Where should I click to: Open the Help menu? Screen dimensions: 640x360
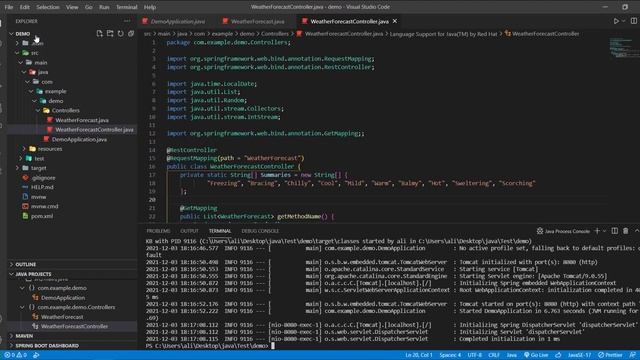click(x=150, y=7)
